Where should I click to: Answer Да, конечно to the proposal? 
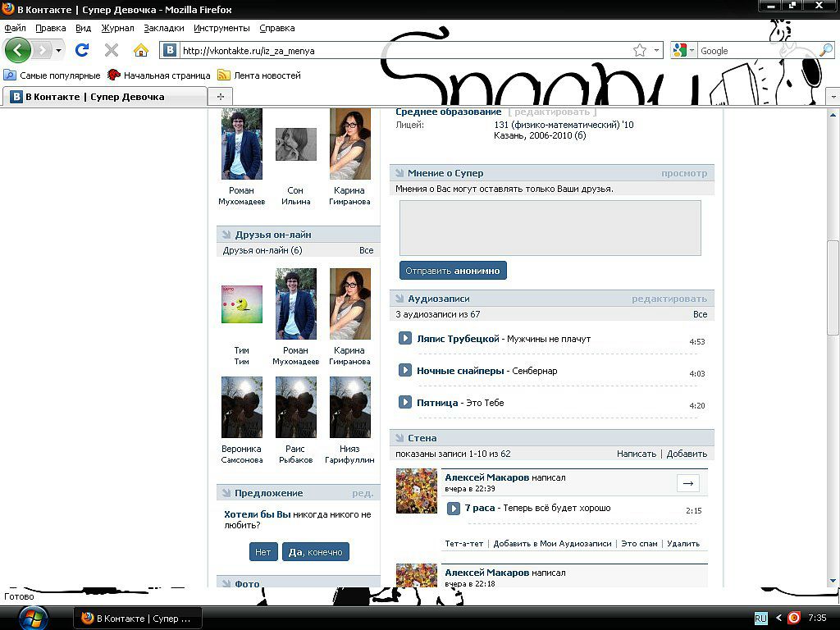click(x=316, y=552)
